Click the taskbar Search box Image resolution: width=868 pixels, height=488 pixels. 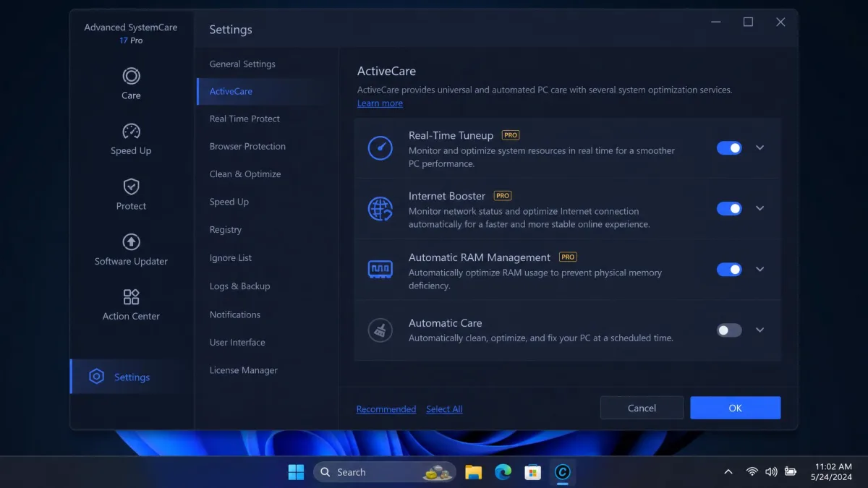(x=385, y=472)
